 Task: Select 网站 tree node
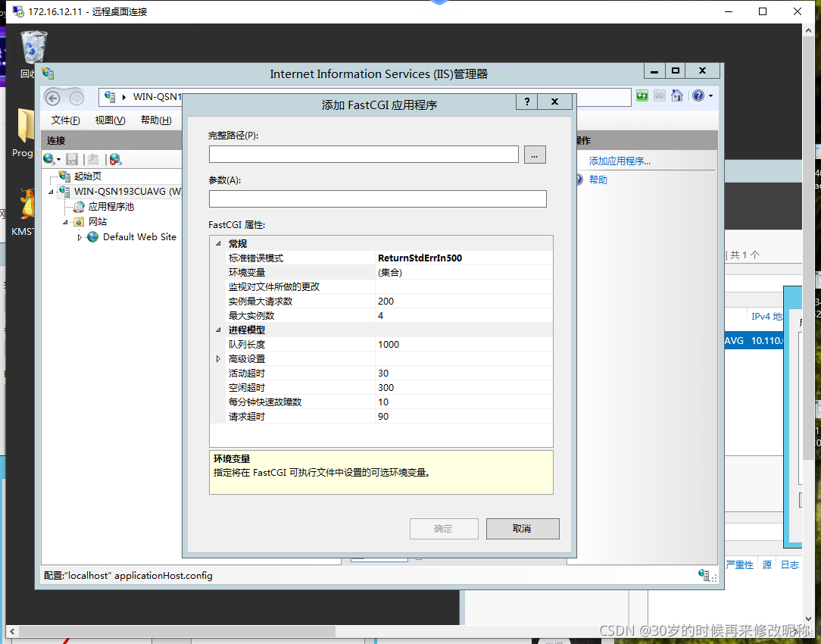point(98,222)
